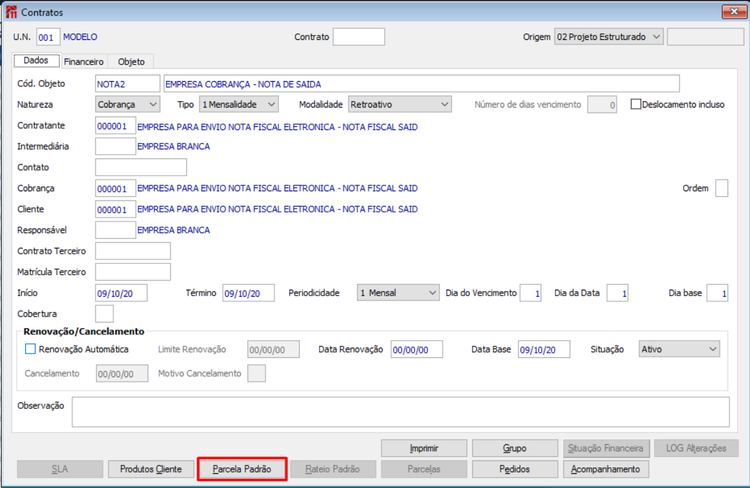Image resolution: width=750 pixels, height=488 pixels.
Task: Click the SLA button
Action: coord(60,469)
